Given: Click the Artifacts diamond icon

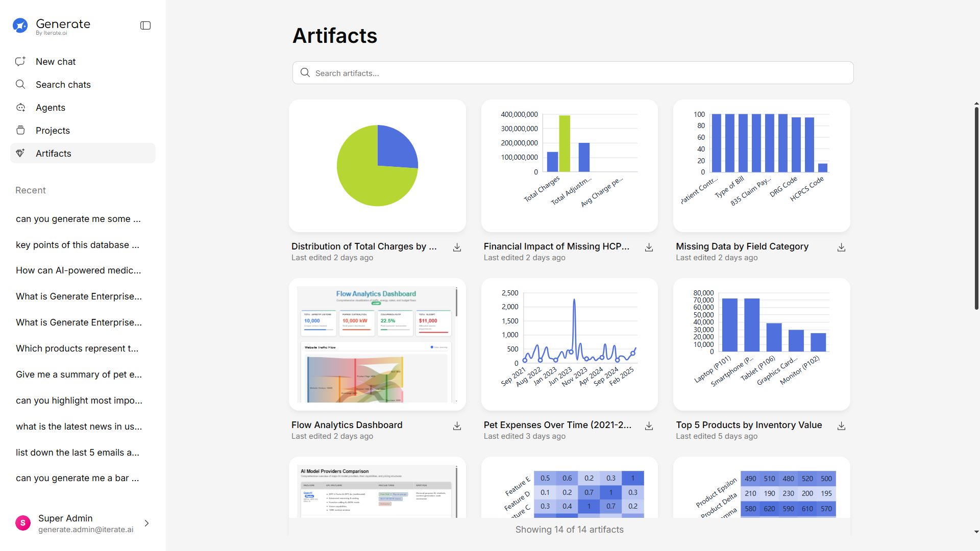Looking at the screenshot, I should pos(20,153).
